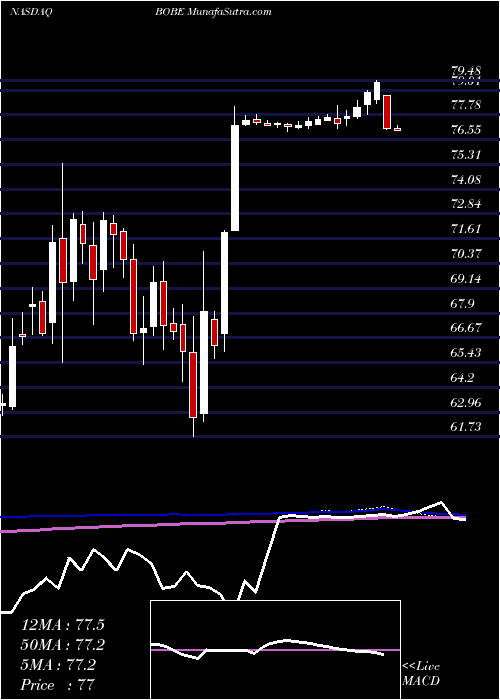Click the tall white gap-up candlestick
Image resolution: width=500 pixels, height=700 pixels.
point(235,178)
